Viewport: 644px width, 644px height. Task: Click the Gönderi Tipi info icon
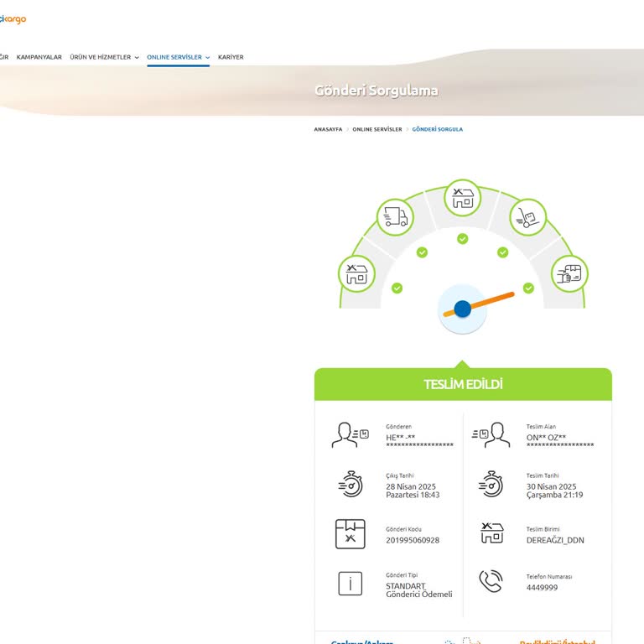pos(351,584)
